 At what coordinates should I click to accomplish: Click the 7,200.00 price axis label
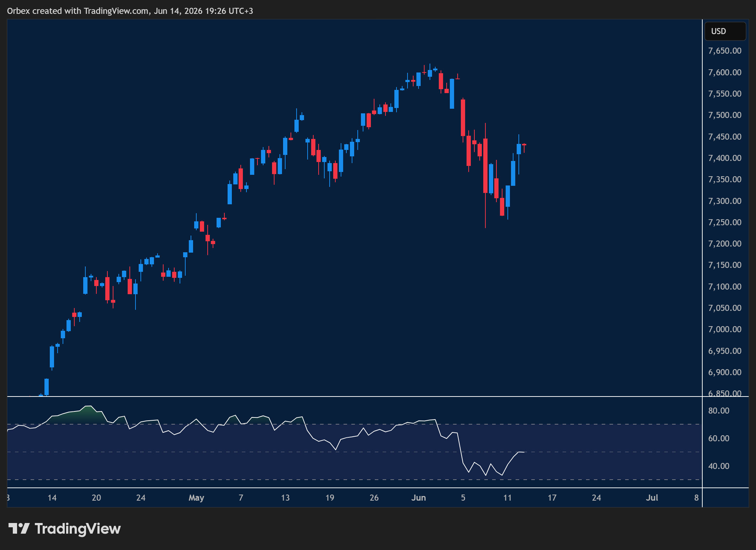click(x=725, y=244)
